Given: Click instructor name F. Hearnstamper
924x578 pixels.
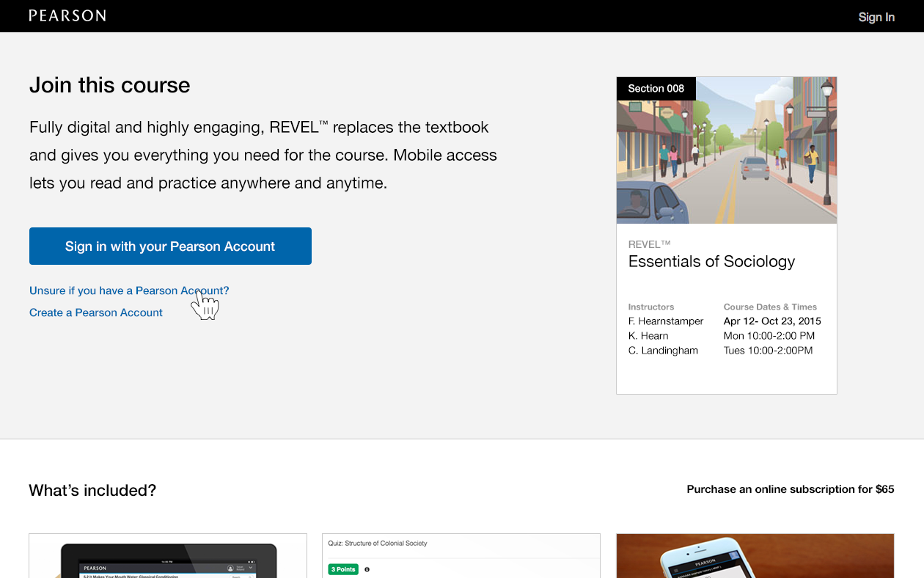Looking at the screenshot, I should click(x=666, y=321).
